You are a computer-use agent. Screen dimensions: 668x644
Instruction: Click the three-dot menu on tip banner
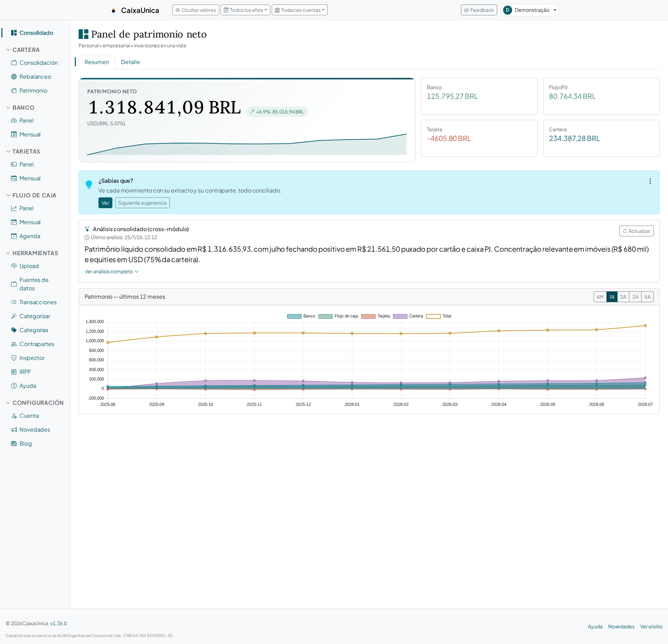[650, 181]
